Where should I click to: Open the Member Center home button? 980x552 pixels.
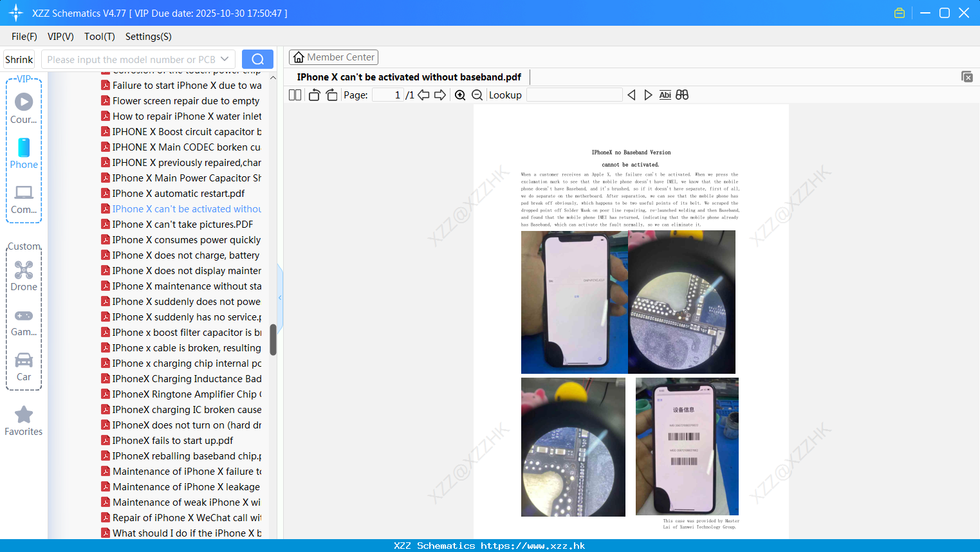[x=333, y=57]
